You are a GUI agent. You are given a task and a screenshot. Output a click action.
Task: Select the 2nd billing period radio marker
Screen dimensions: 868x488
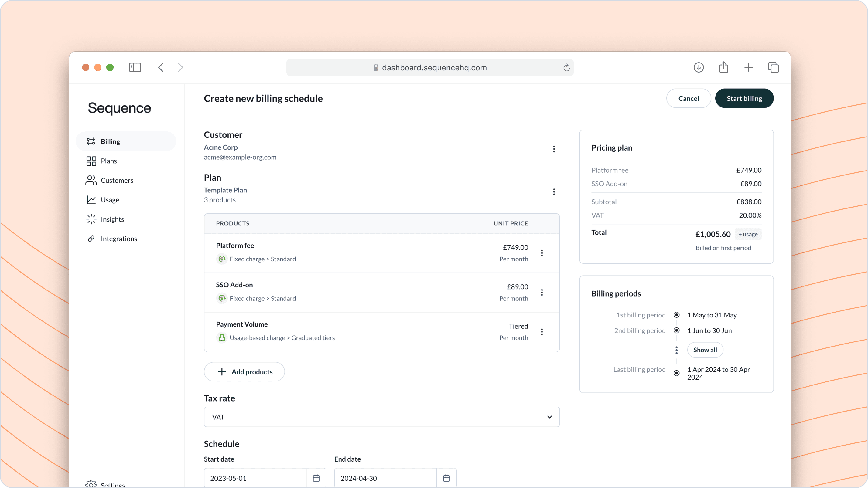[x=676, y=330]
